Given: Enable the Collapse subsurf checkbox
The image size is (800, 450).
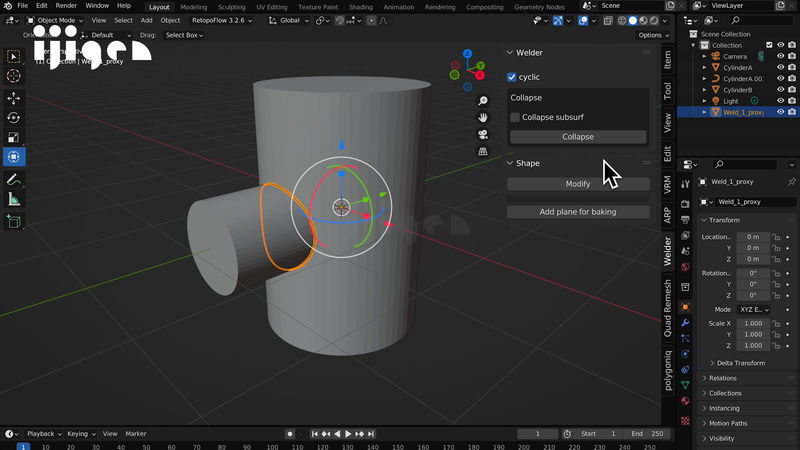Looking at the screenshot, I should (515, 117).
